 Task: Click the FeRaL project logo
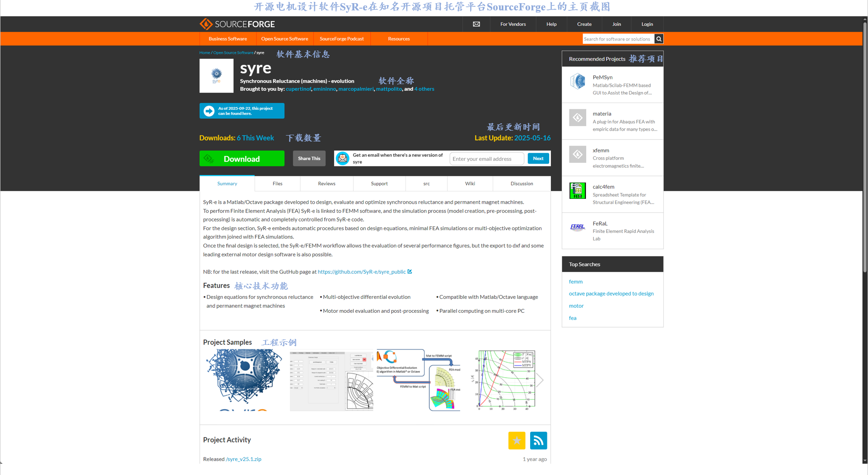578,227
